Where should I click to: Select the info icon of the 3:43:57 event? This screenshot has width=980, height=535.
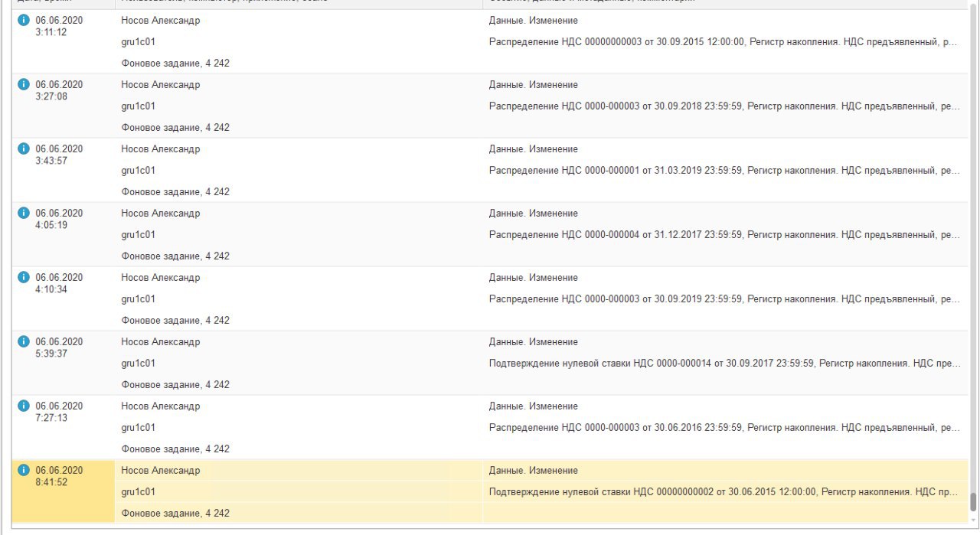click(23, 149)
